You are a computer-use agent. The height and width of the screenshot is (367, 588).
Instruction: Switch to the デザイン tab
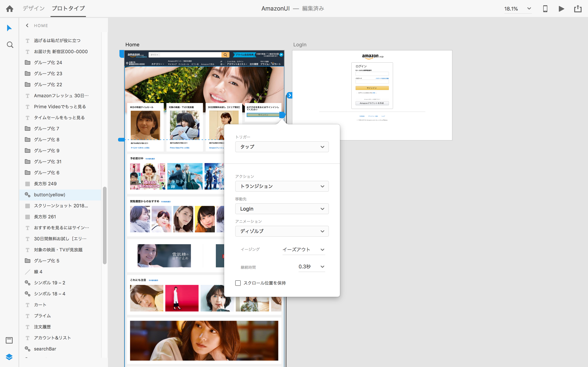click(34, 8)
